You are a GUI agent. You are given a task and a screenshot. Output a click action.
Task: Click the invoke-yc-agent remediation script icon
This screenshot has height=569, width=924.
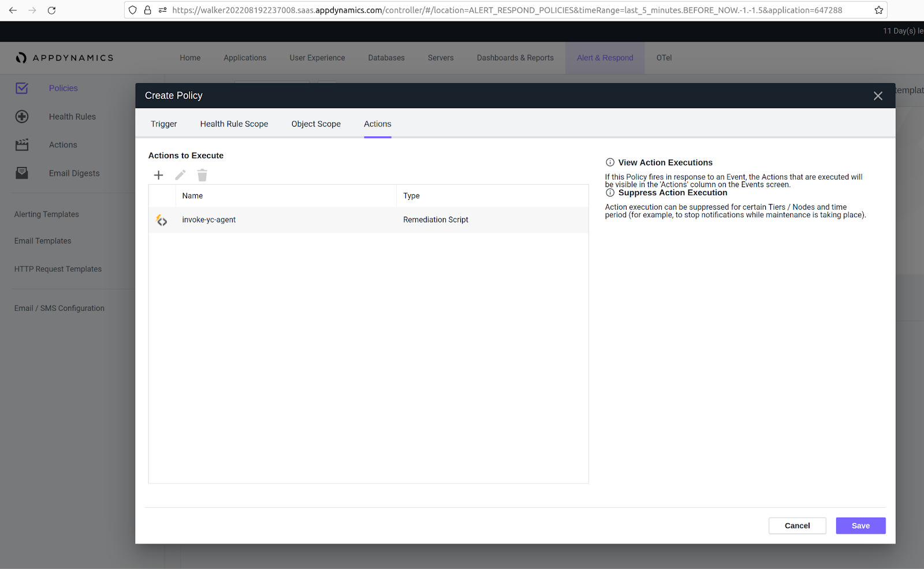point(162,220)
